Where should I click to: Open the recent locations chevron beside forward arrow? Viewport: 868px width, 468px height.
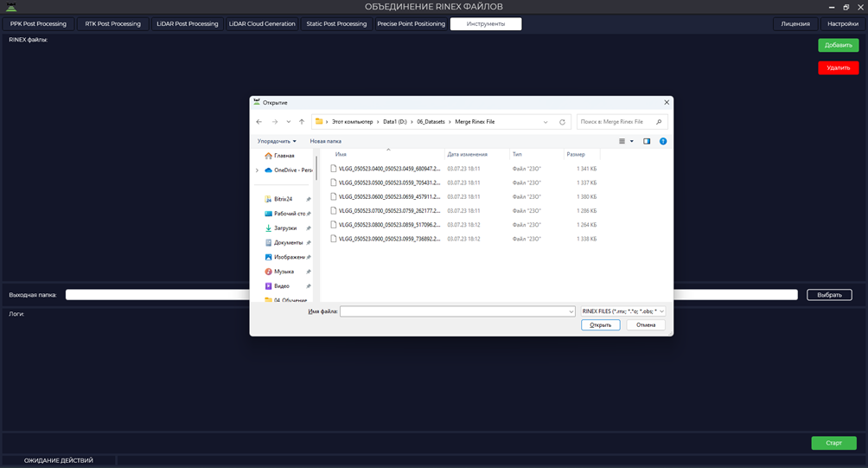tap(289, 122)
